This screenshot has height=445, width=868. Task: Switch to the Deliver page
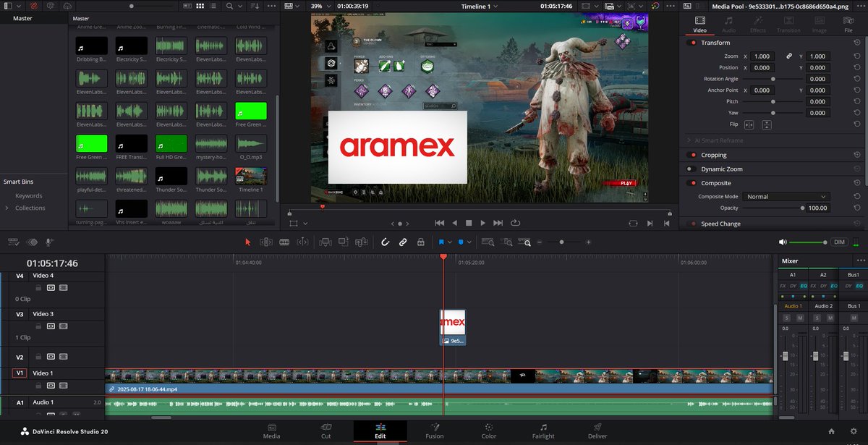click(597, 431)
